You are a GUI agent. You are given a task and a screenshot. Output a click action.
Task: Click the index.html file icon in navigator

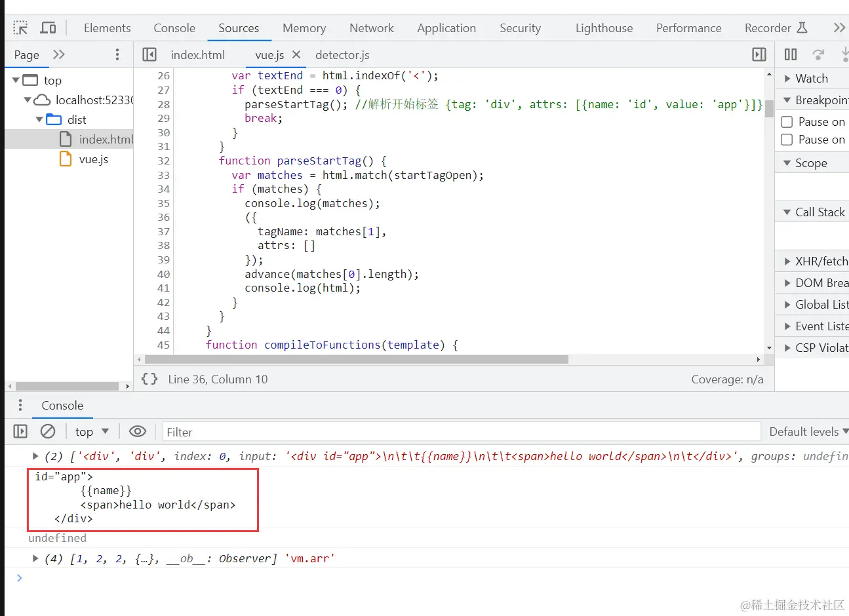click(66, 139)
